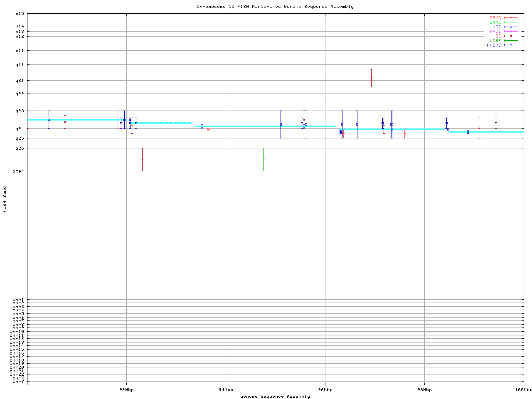The image size is (532, 399).
Task: Click the red marker below q26 near 92Mbp
Action: tap(142, 160)
